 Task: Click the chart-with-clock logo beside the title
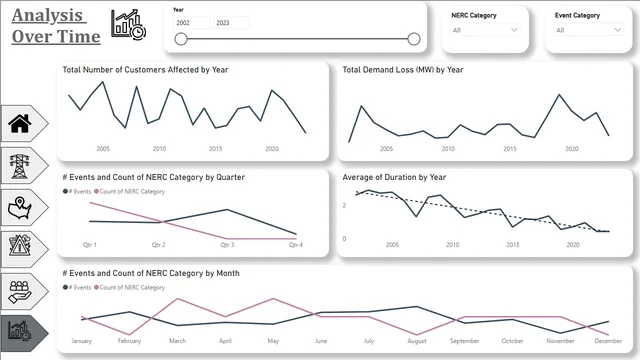coord(129,25)
